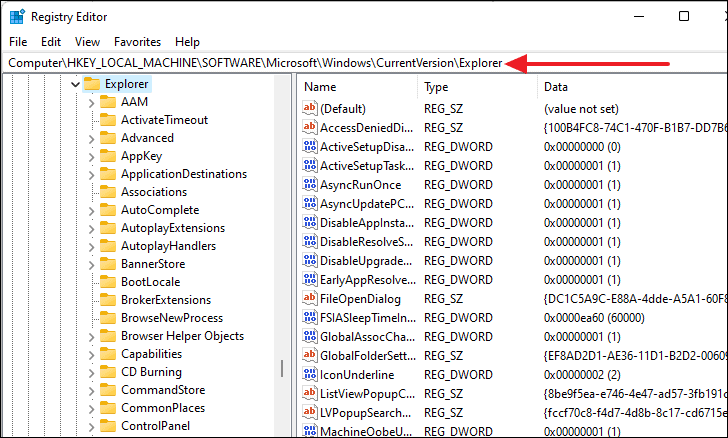The image size is (728, 438).
Task: Expand the AutoComplete key
Action: pyautogui.click(x=91, y=211)
